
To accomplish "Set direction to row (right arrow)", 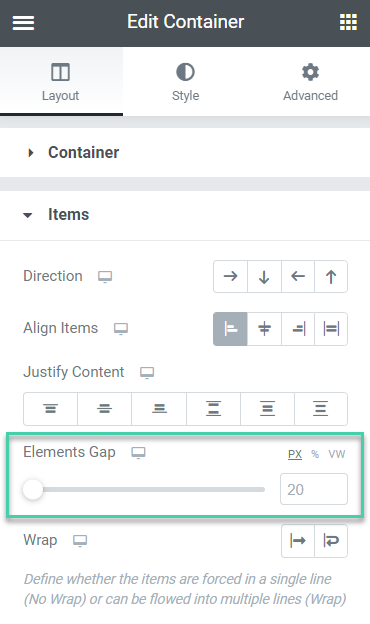I will 230,276.
